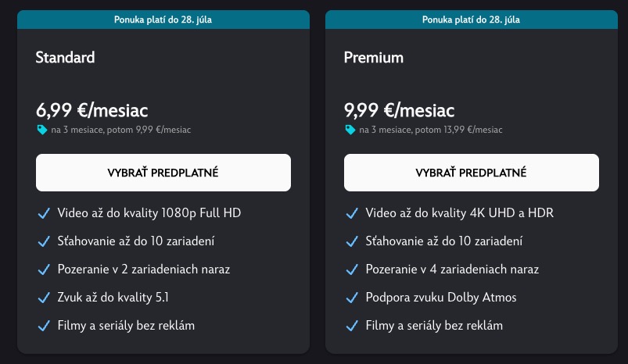Viewport: 628px width, 364px height.
Task: Click Standard Filmy a seriály bez reklám text
Action: 126,326
